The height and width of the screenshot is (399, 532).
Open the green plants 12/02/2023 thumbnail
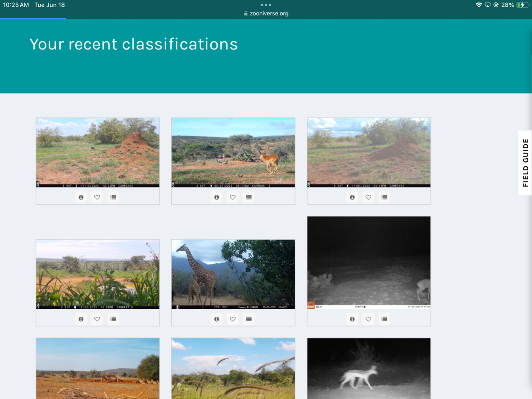click(98, 274)
